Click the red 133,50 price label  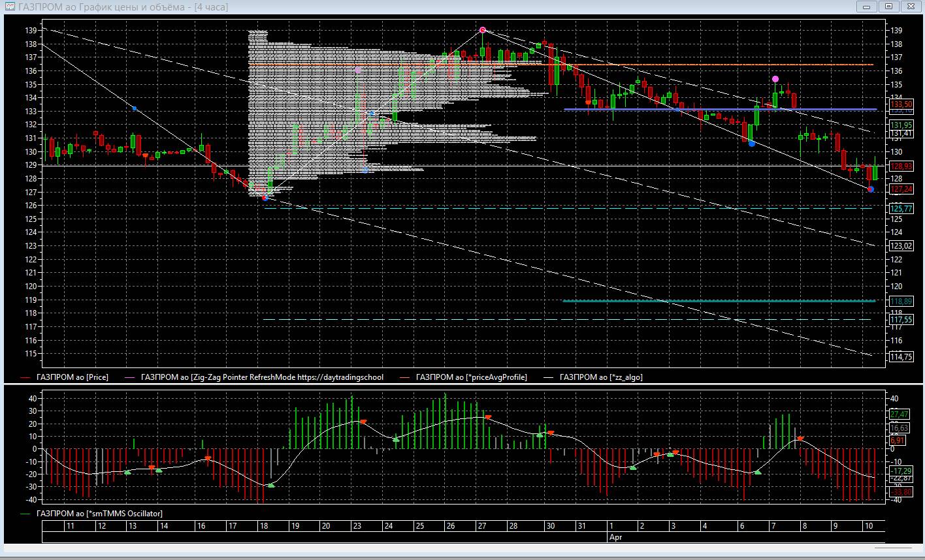tap(901, 104)
